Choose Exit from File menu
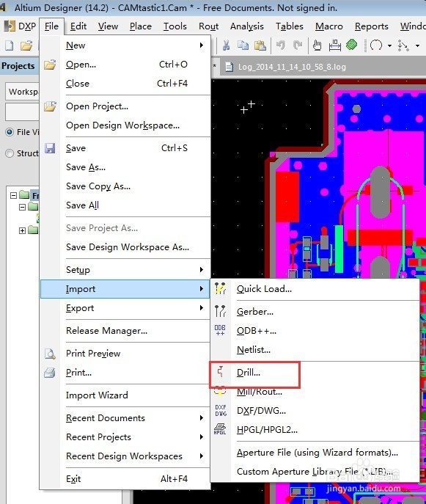 (125, 479)
